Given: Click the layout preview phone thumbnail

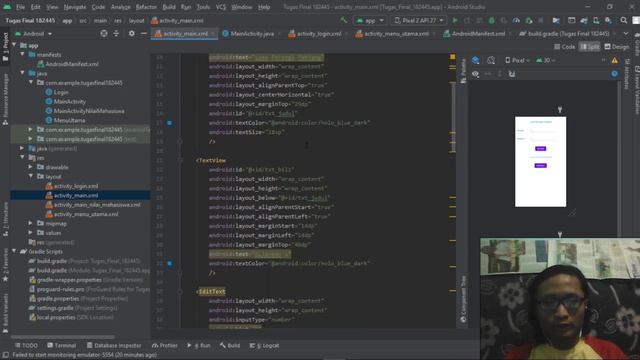Looking at the screenshot, I should 540,162.
